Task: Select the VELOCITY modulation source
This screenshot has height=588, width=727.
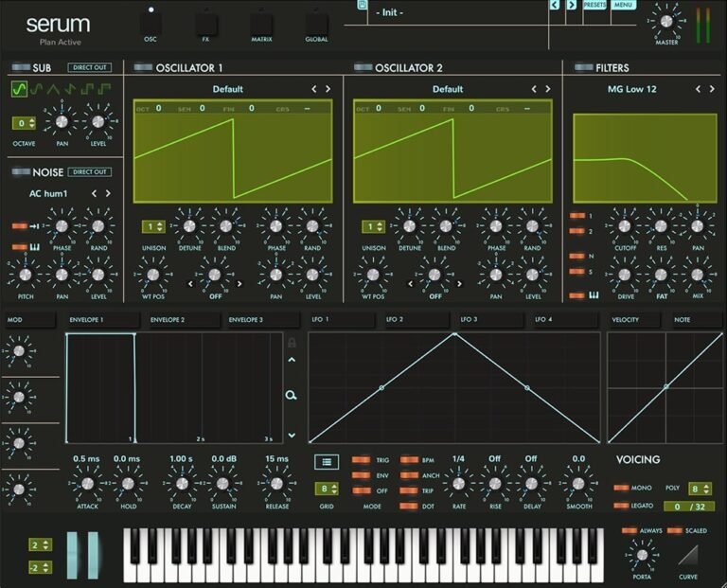Action: 634,320
